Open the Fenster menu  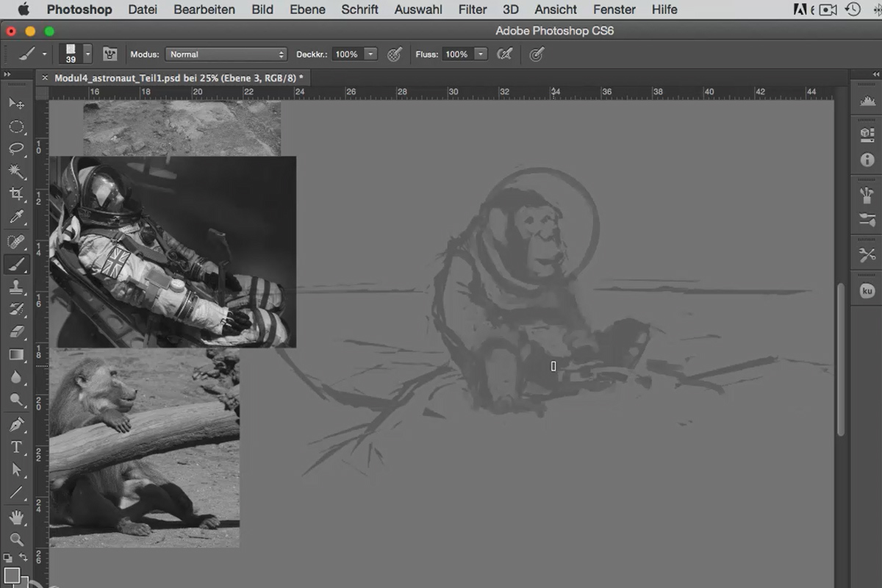pos(614,10)
